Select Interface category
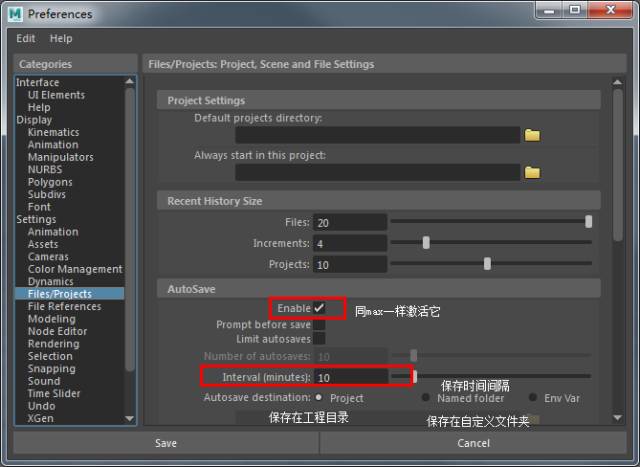 tap(38, 82)
